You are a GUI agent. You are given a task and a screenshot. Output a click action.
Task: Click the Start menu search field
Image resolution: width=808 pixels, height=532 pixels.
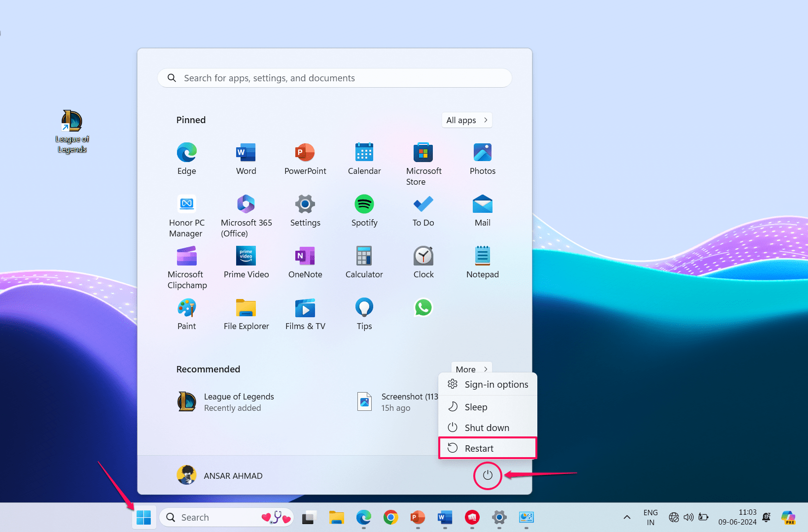(x=335, y=78)
